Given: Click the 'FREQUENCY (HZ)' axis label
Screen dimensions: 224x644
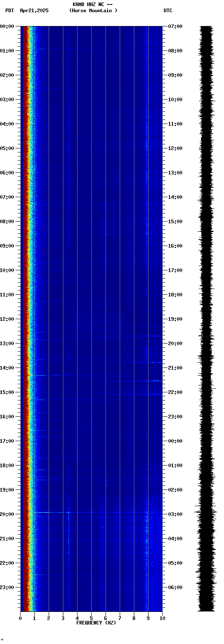Looking at the screenshot, I should 96,623.
